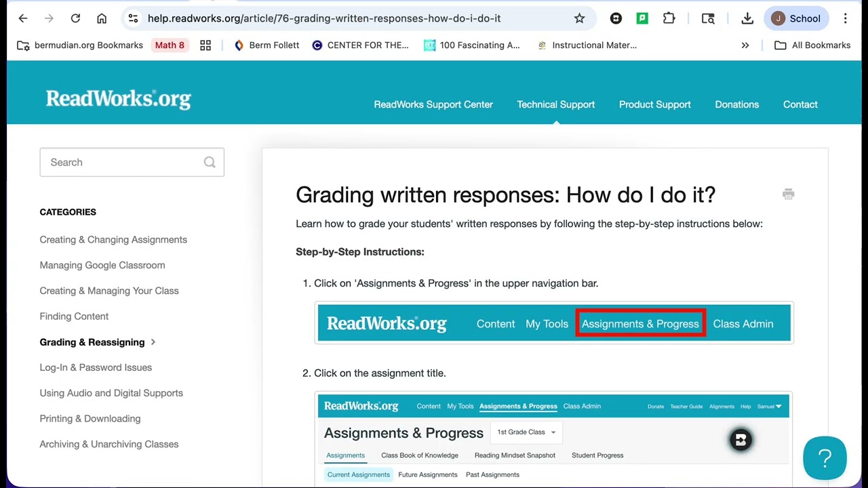Open the All Bookmarks folder
This screenshot has height=488, width=868.
click(812, 45)
